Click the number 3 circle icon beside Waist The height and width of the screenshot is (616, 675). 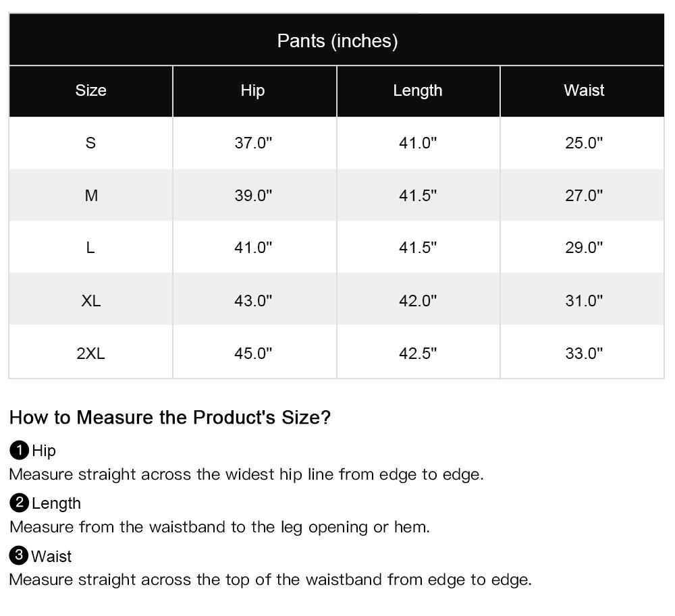(20, 556)
